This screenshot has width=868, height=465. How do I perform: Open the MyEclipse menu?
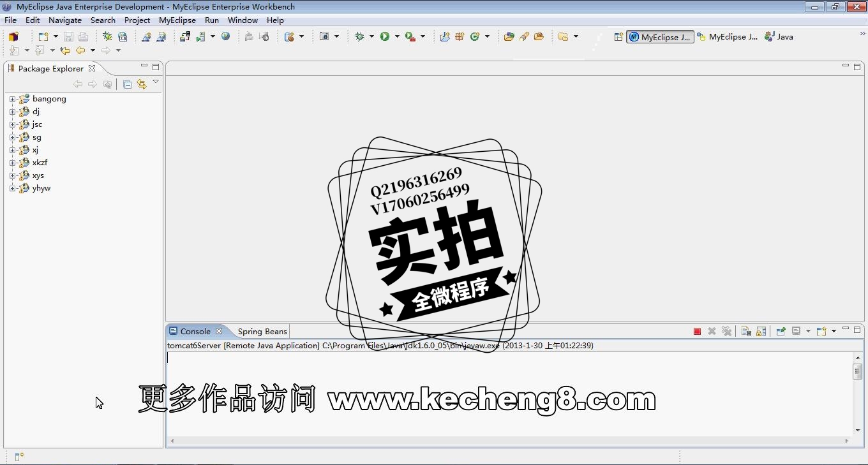pos(177,20)
